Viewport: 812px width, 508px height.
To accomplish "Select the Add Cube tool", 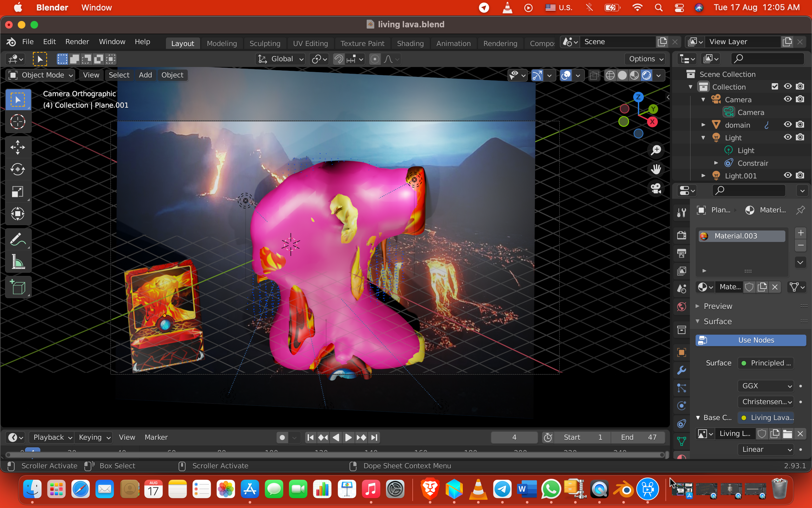I will [x=18, y=287].
